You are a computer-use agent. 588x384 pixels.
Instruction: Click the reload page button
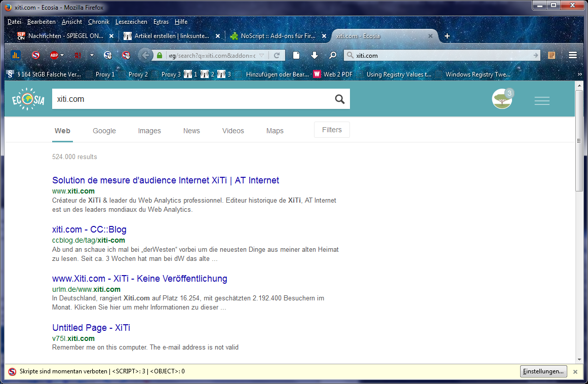pyautogui.click(x=277, y=55)
